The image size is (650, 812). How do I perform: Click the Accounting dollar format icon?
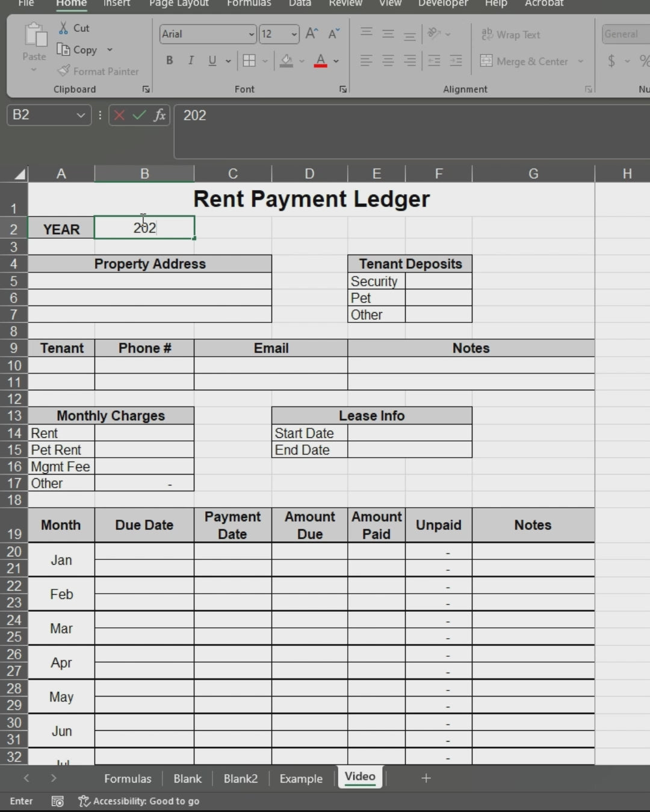pyautogui.click(x=611, y=61)
